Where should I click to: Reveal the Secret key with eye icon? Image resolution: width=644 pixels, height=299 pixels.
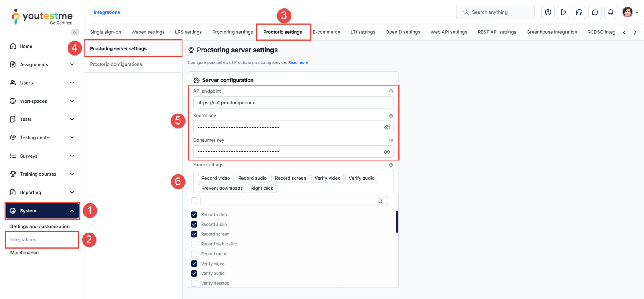tap(387, 127)
